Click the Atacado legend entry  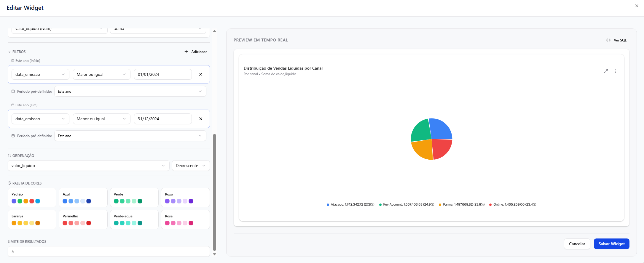point(350,204)
